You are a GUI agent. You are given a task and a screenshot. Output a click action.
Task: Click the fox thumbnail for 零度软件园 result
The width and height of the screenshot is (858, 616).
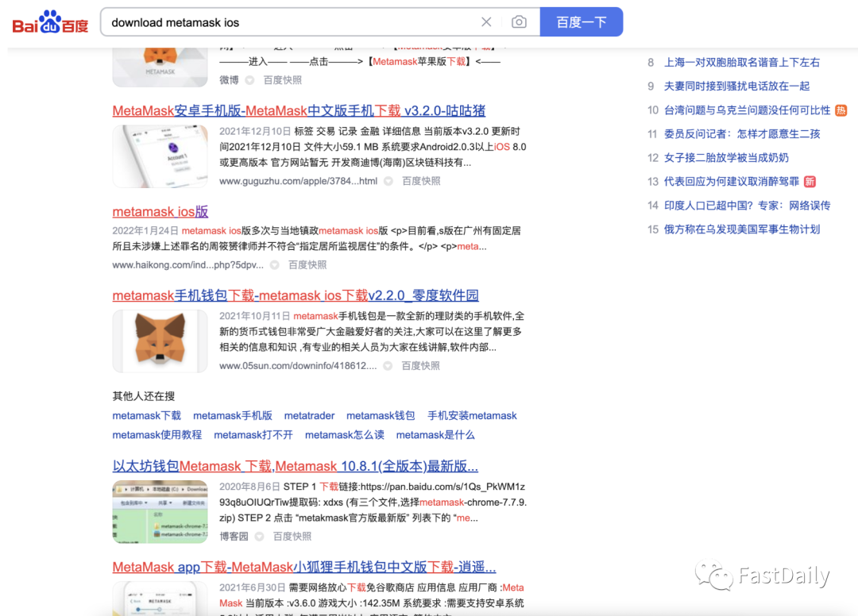tap(160, 341)
